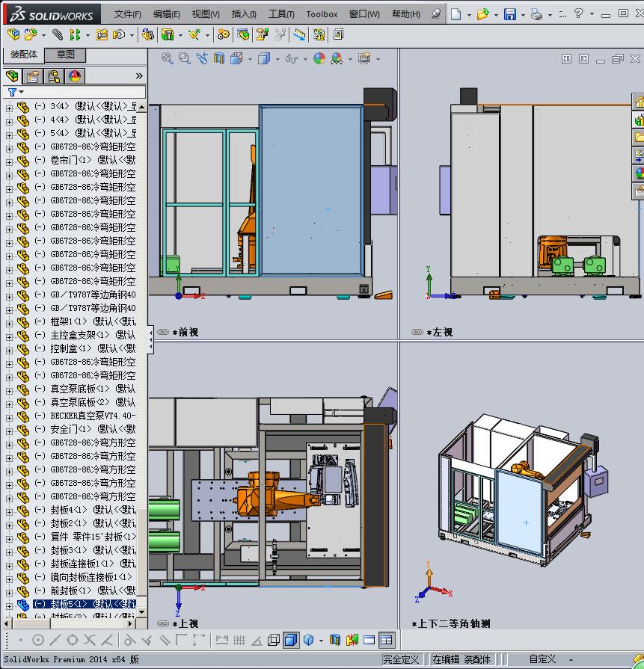Click the Move Component icon

click(118, 34)
